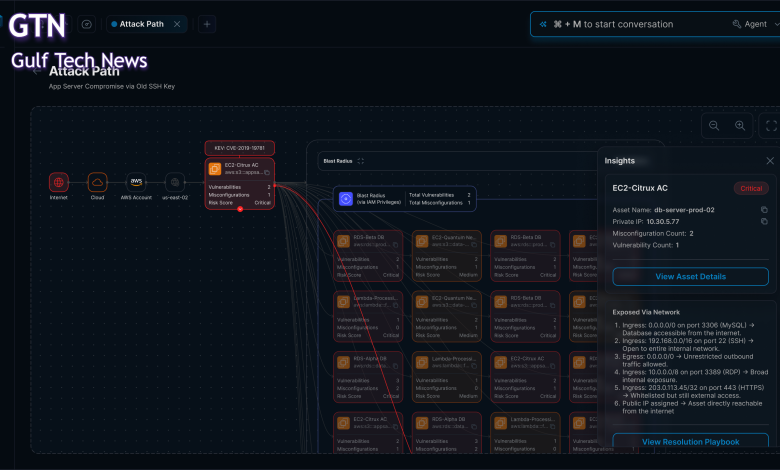Select the Cloud node icon
This screenshot has width=780, height=470.
[x=97, y=182]
